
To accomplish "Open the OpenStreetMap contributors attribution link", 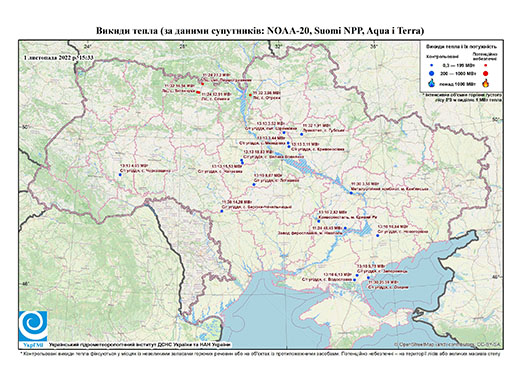I will click(448, 344).
